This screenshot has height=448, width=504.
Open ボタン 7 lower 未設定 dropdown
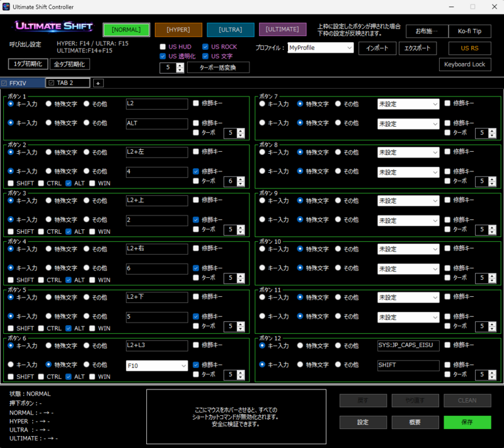[x=408, y=124]
